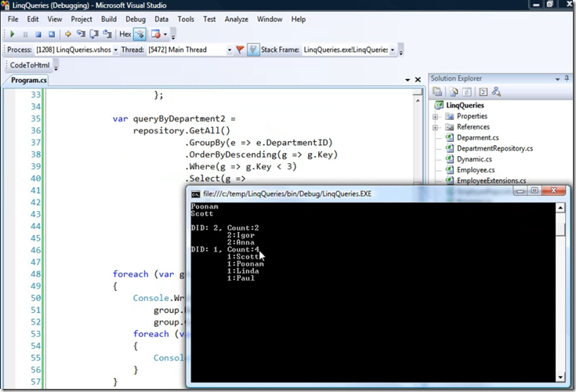Select Employee.cs in Solution Explorer
The image size is (576, 392).
(x=476, y=170)
